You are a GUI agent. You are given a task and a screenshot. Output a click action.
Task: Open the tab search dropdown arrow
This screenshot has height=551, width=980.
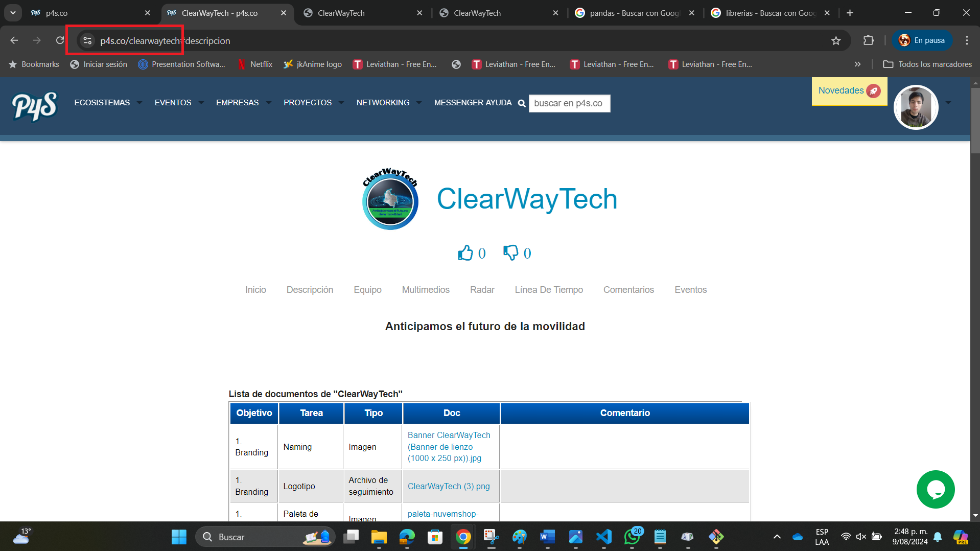click(x=13, y=13)
